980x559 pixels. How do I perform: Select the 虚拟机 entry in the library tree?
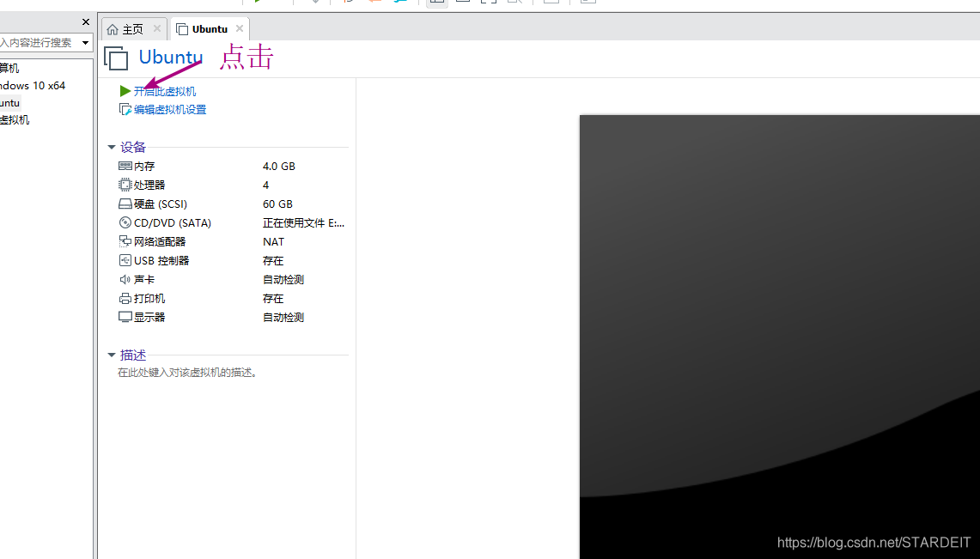pyautogui.click(x=15, y=120)
